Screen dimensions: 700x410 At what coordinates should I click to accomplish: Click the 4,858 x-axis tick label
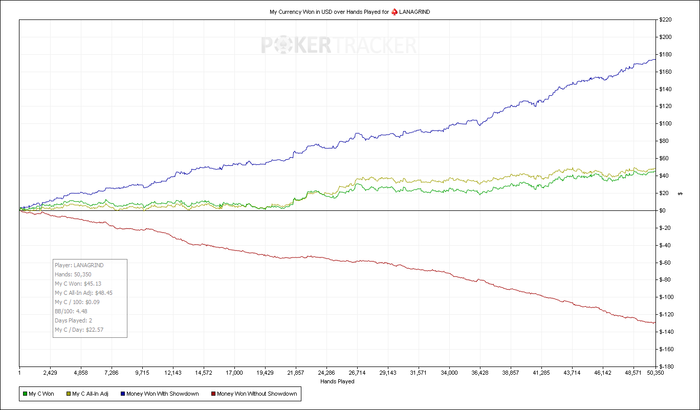pos(81,372)
